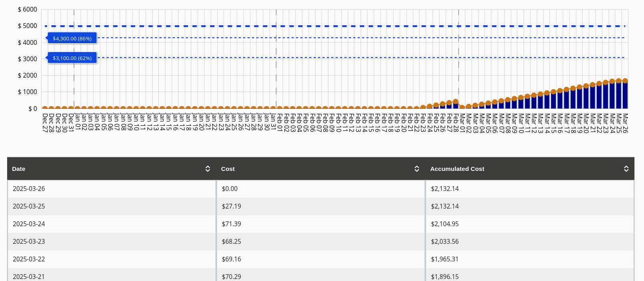Select the 2025-03-24 date cell
The height and width of the screenshot is (281, 644).
pos(29,224)
